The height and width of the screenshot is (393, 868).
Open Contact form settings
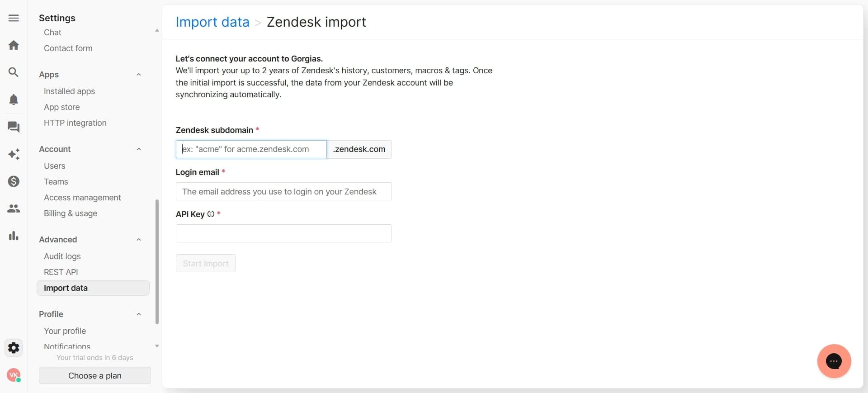tap(68, 48)
